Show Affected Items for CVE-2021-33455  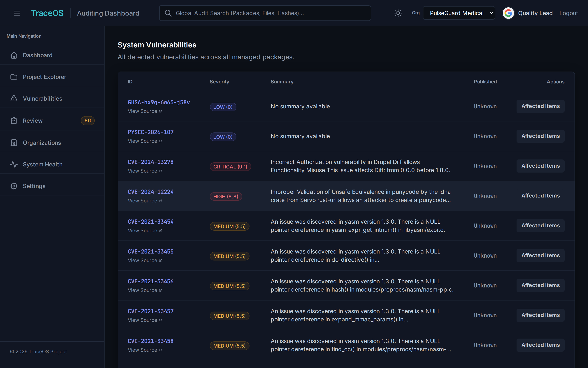(540, 256)
